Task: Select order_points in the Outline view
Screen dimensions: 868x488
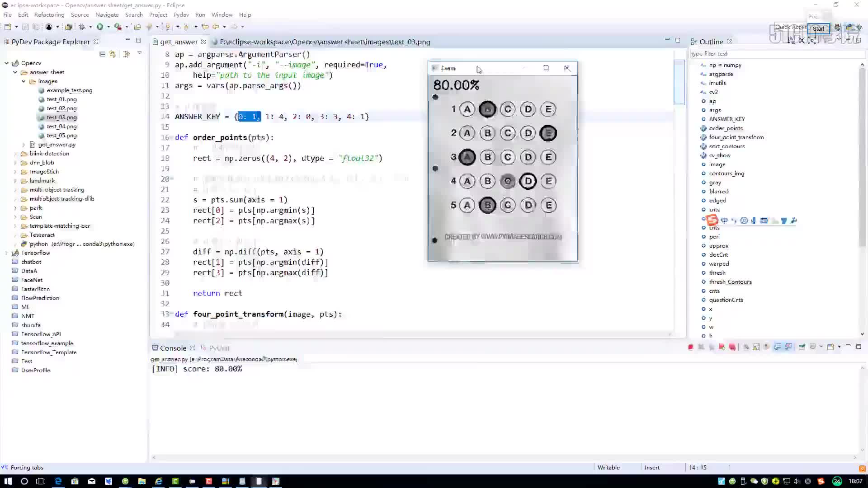Action: (x=726, y=128)
